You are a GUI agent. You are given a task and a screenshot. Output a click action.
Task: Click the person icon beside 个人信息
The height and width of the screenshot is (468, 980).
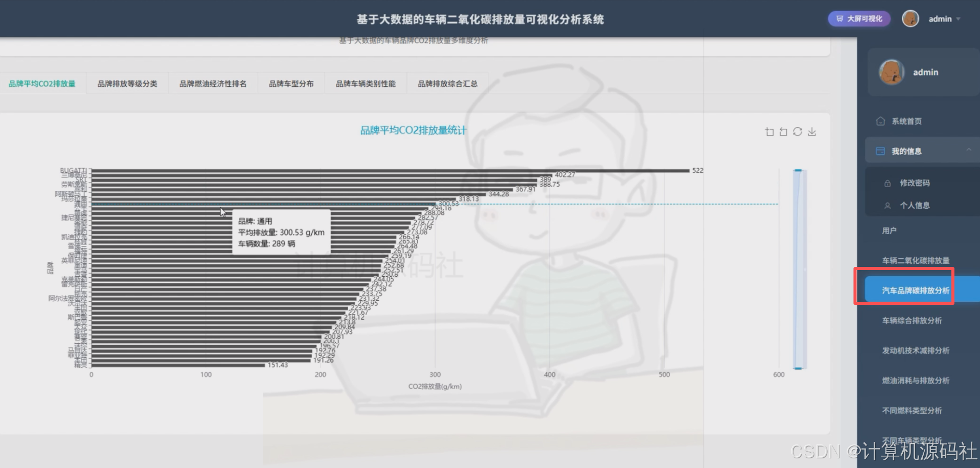(887, 206)
